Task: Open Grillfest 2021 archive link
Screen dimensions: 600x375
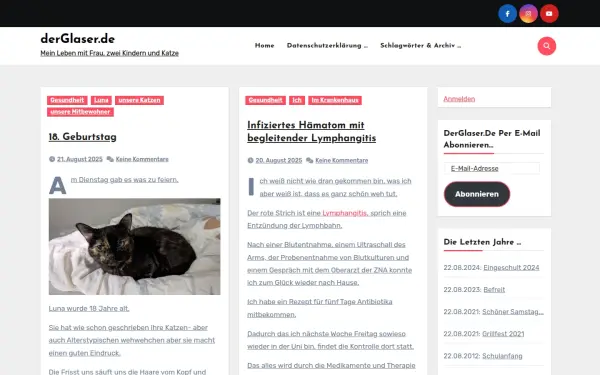Action: 503,334
